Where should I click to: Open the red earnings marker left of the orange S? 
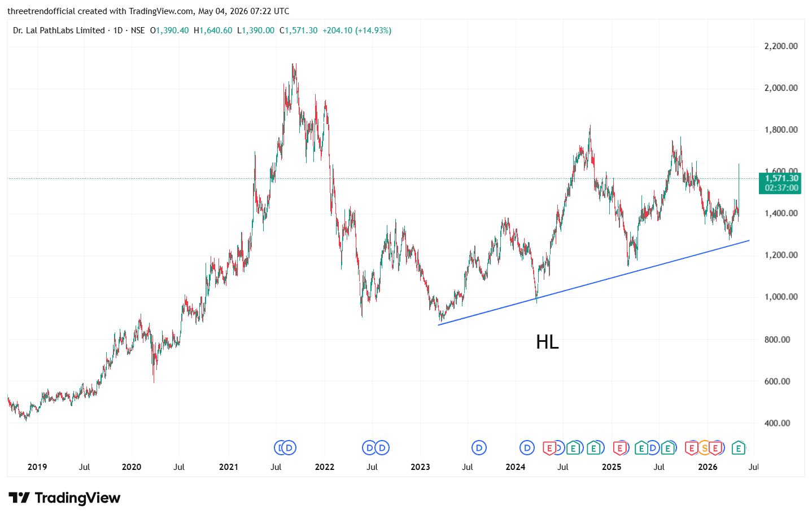(x=692, y=448)
